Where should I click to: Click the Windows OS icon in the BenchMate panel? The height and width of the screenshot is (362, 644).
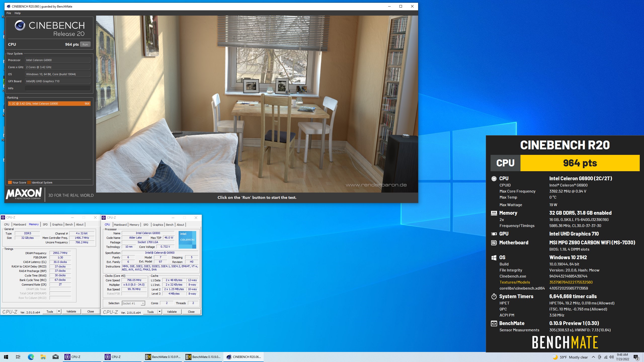[494, 257]
